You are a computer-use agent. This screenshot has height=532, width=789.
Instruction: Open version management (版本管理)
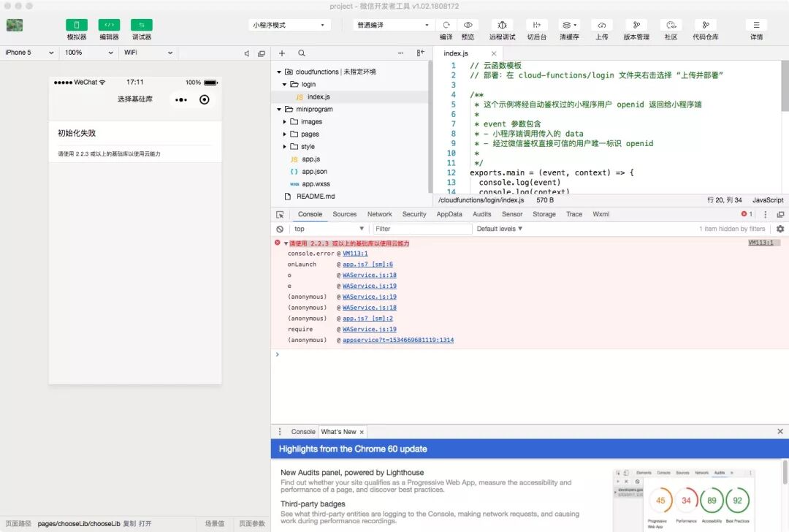pyautogui.click(x=636, y=25)
